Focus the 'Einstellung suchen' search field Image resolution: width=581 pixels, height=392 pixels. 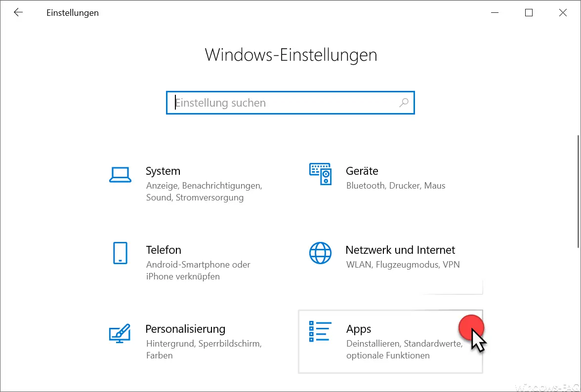290,103
